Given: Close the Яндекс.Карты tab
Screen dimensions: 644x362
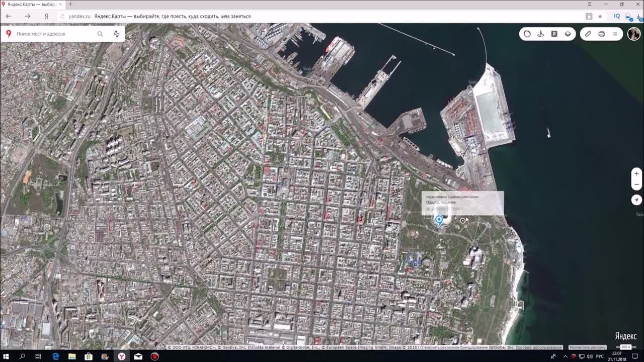Looking at the screenshot, I should pos(61,4).
